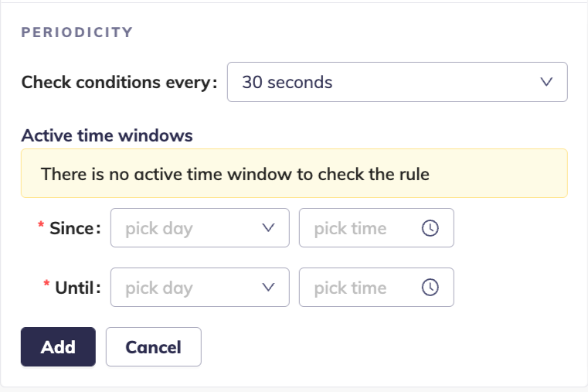Expand the Since 'pick day' dropdown
This screenshot has height=392, width=588.
coord(199,228)
